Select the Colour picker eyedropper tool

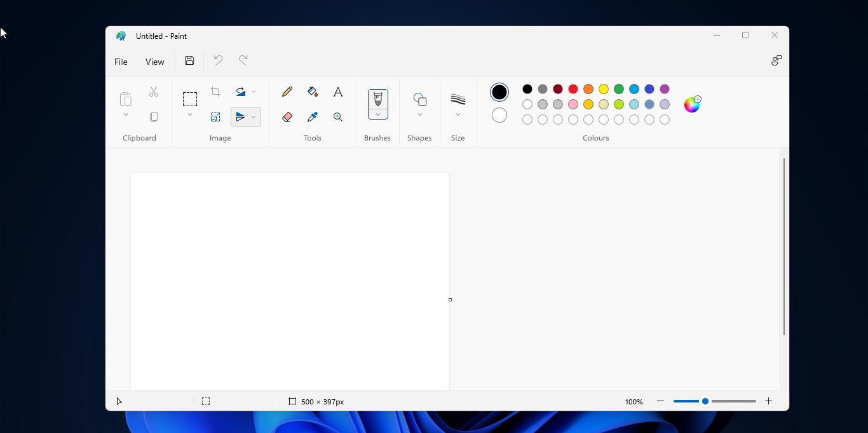(x=313, y=117)
